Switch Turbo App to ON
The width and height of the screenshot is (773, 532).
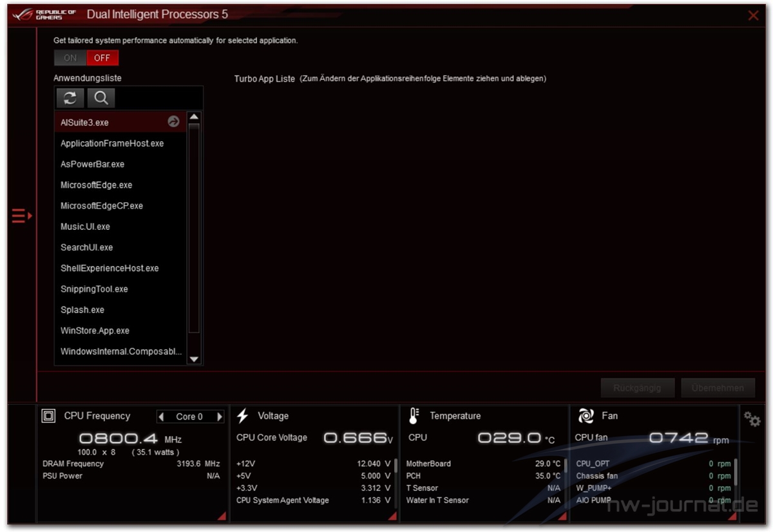tap(70, 58)
